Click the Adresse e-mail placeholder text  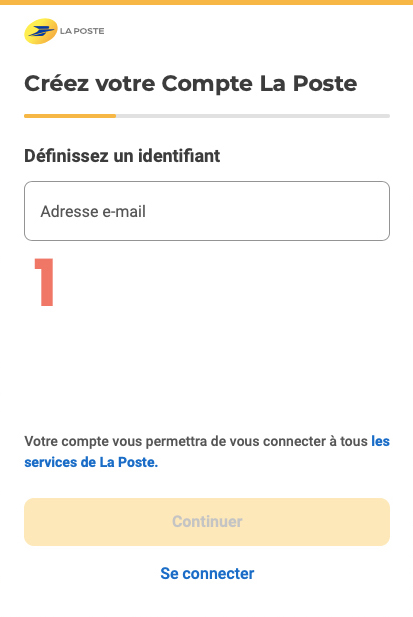point(93,212)
